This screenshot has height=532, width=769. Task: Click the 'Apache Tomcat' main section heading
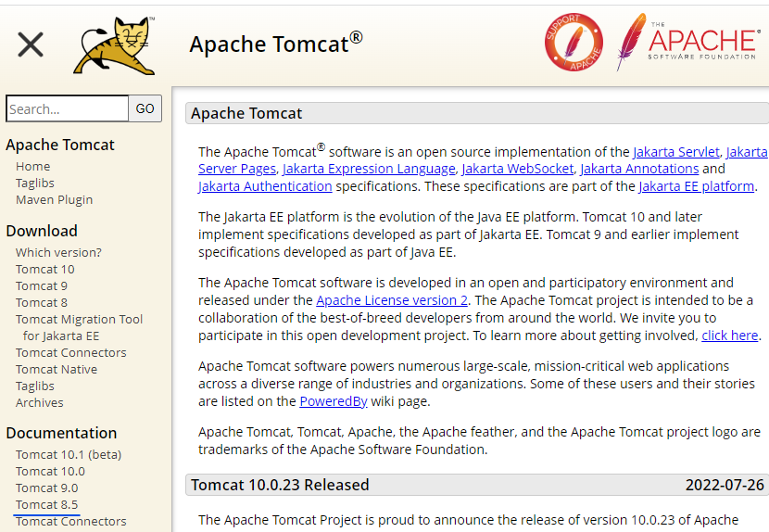246,113
